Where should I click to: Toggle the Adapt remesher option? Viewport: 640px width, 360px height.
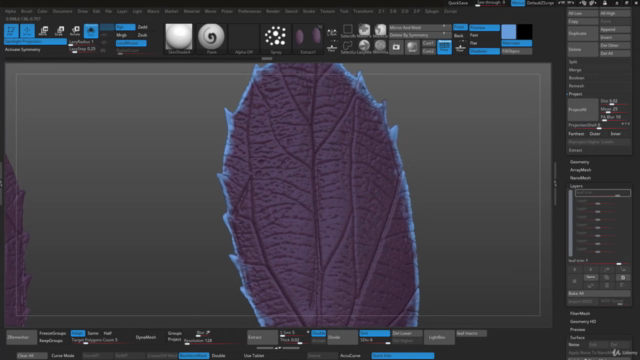pos(78,333)
